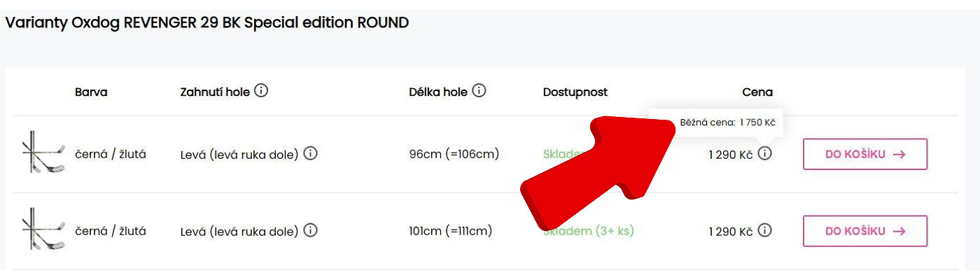
Task: Click the info icon beside Délka hole header
Action: coord(479,91)
